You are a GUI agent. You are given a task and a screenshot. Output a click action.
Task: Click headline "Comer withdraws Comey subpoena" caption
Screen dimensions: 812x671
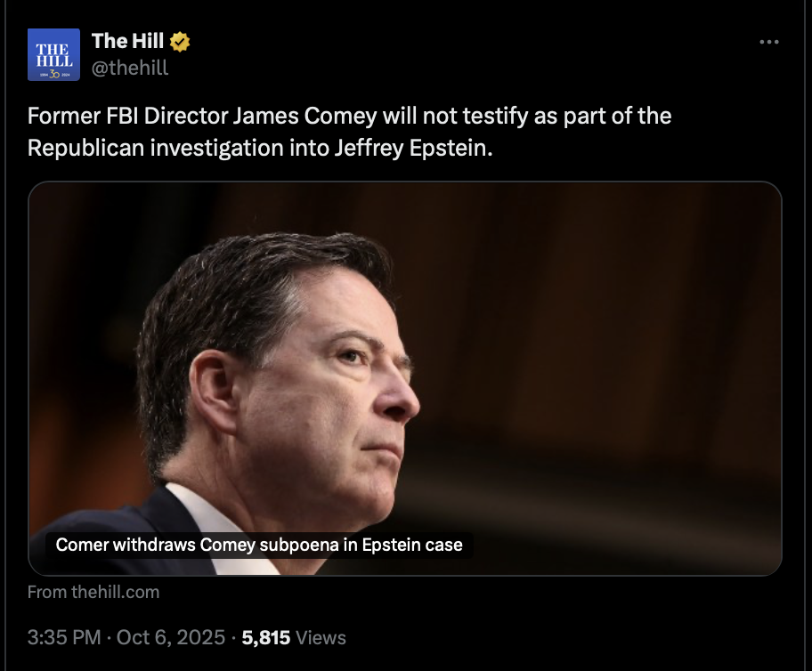pyautogui.click(x=259, y=545)
